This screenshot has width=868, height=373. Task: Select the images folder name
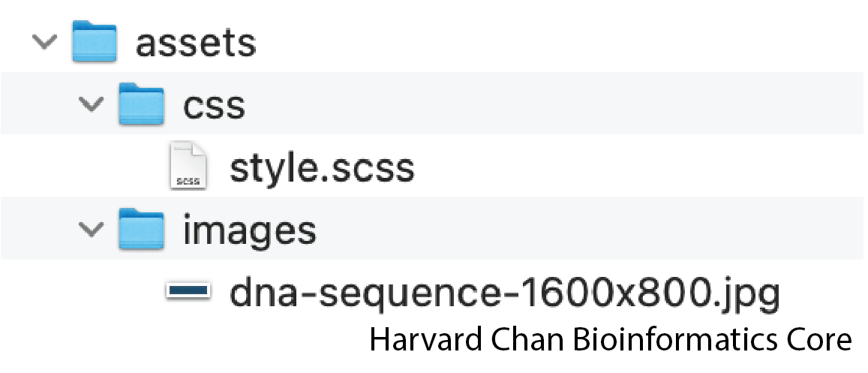coord(250,230)
